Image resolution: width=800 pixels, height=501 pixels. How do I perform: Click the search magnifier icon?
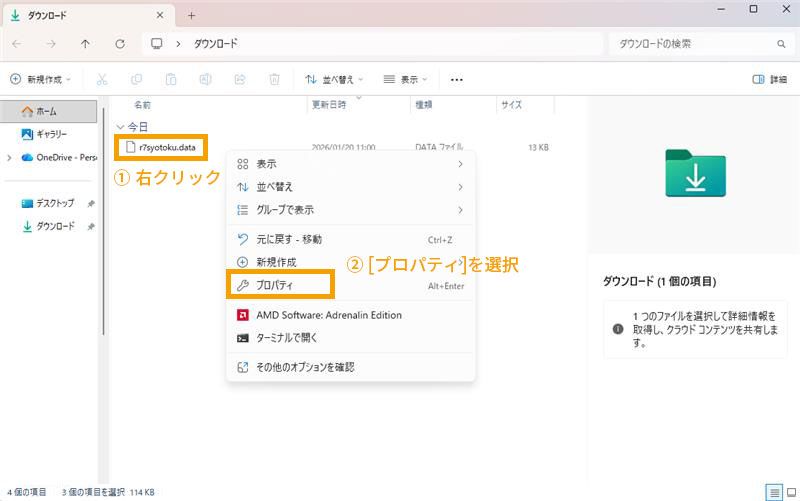pos(781,44)
